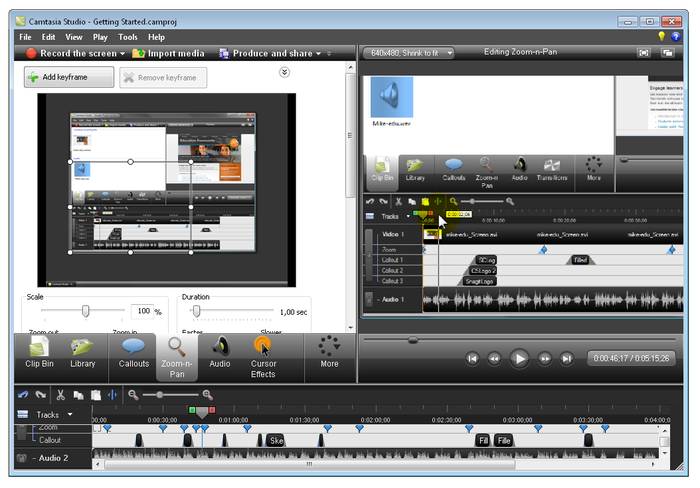Click the yellow lightbulb tips icon
The height and width of the screenshot is (488, 700).
661,37
